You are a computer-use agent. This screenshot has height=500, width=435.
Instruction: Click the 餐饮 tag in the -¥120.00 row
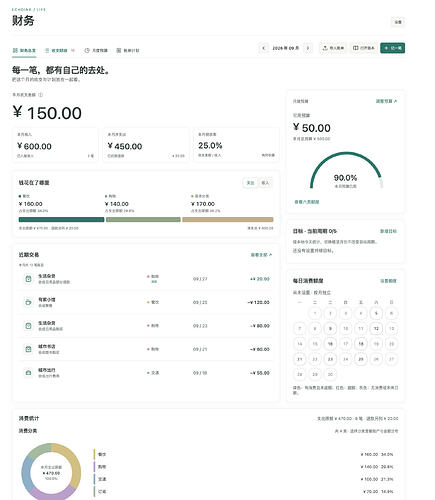pyautogui.click(x=153, y=302)
